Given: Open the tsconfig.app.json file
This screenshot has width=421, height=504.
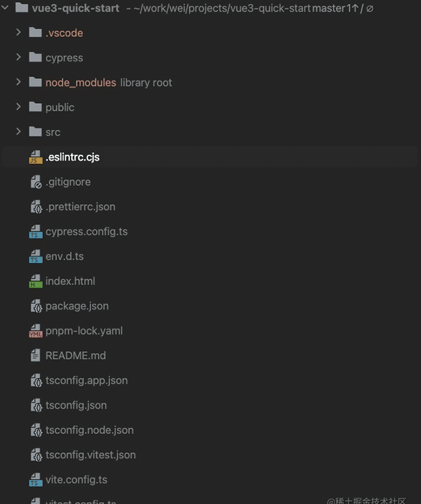Looking at the screenshot, I should pos(86,381).
